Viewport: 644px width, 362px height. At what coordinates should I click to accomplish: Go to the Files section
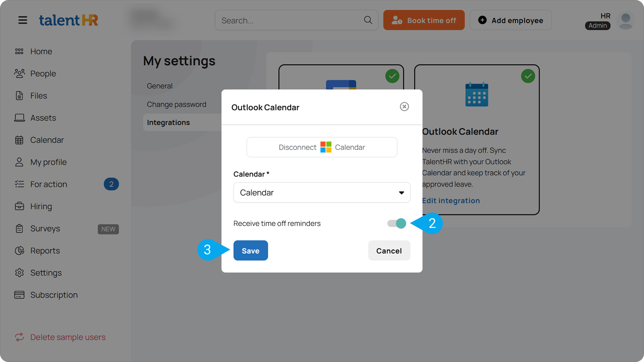pos(39,95)
